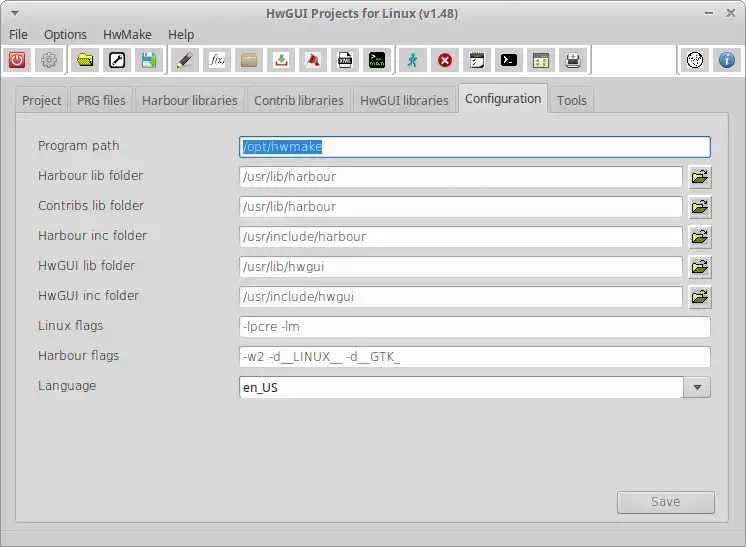Switch to the HwGUI libraries tab
Screen dimensions: 746x547
[404, 100]
